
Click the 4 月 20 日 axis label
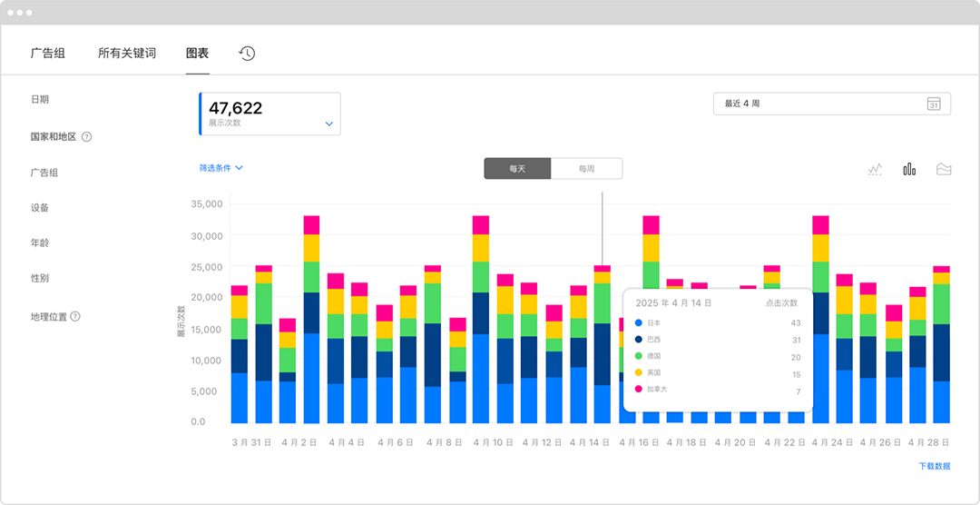coord(735,441)
